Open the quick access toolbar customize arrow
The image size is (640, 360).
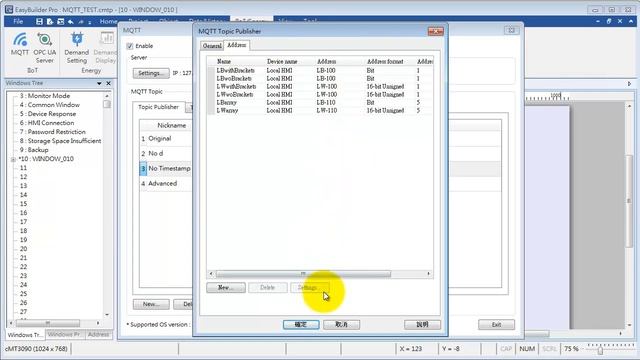(90, 22)
